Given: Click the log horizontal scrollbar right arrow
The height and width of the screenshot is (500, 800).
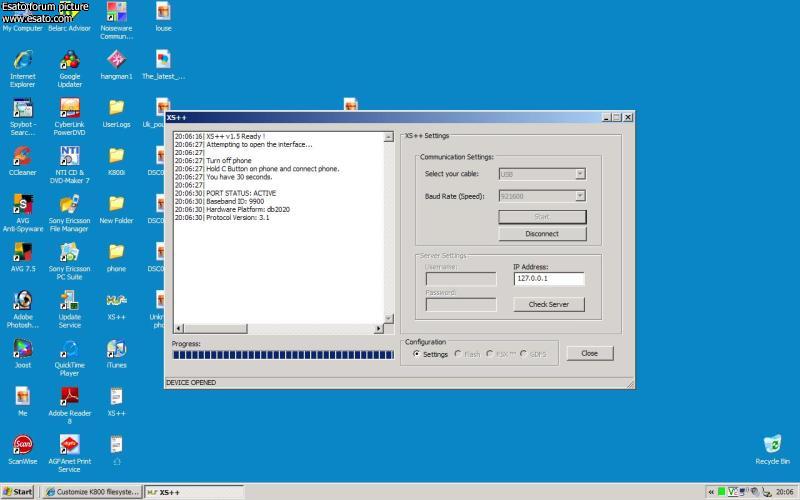Looking at the screenshot, I should pyautogui.click(x=379, y=329).
